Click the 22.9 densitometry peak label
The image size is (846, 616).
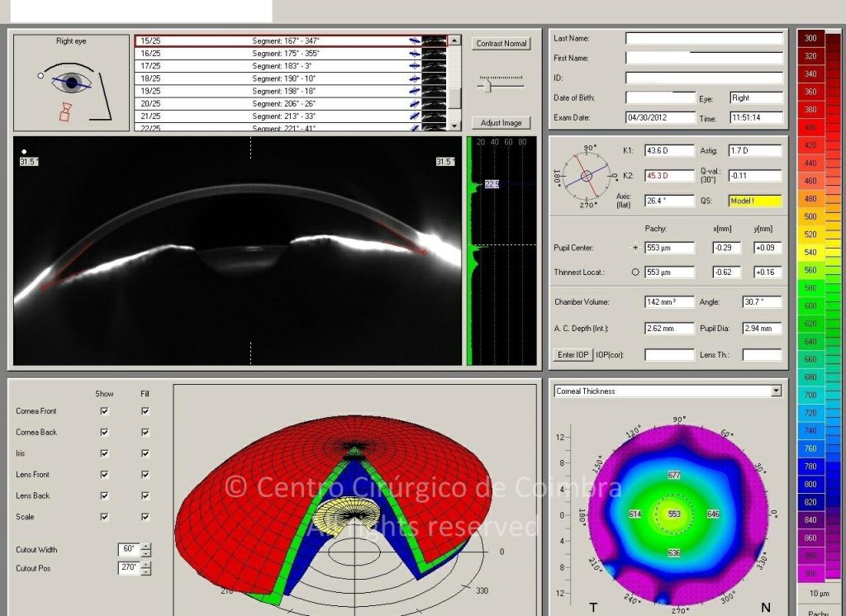pyautogui.click(x=492, y=184)
